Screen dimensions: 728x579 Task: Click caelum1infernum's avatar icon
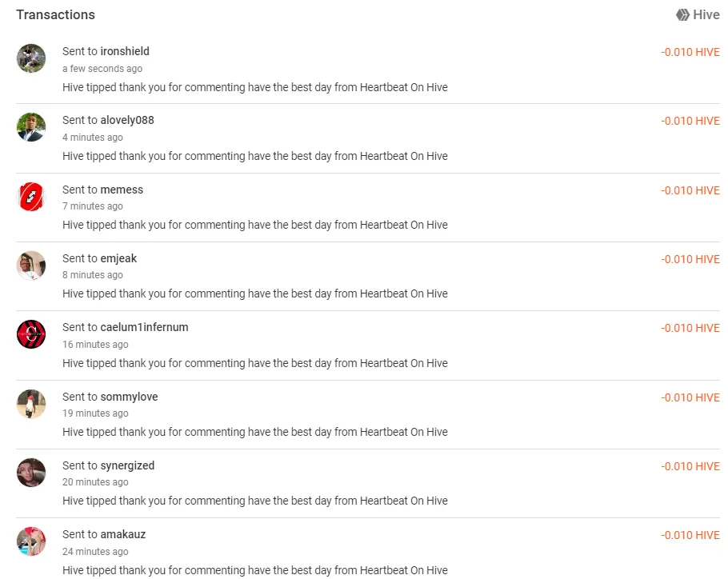coord(31,334)
